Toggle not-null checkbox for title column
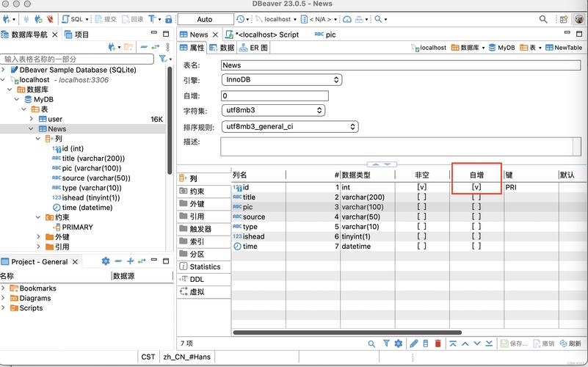 (421, 197)
